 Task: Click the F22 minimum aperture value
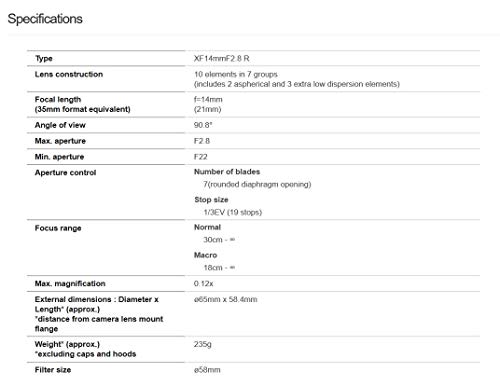tap(201, 157)
